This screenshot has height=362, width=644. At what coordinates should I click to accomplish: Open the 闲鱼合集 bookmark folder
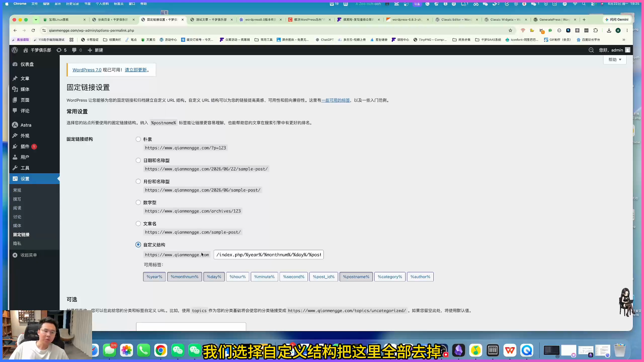tap(461, 40)
